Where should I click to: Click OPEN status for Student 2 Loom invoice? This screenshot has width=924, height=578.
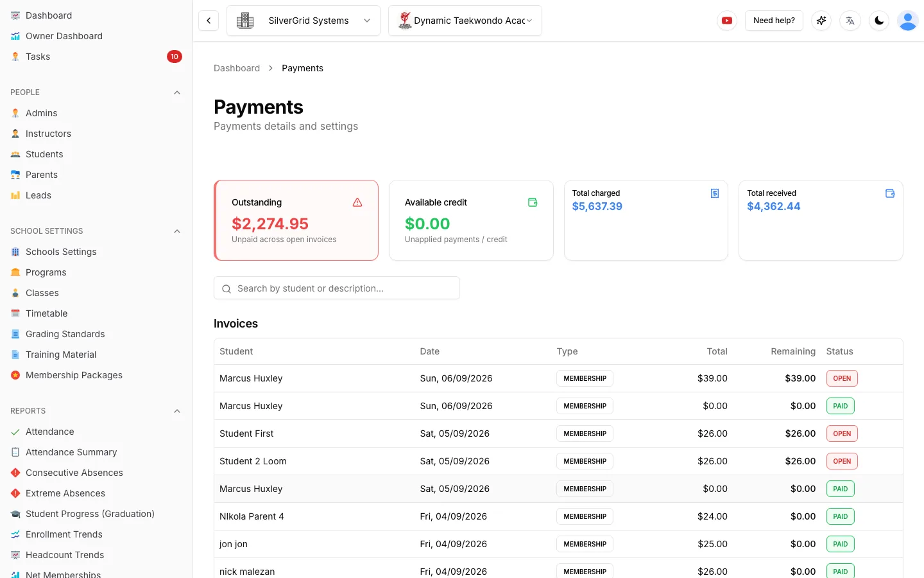(x=842, y=461)
